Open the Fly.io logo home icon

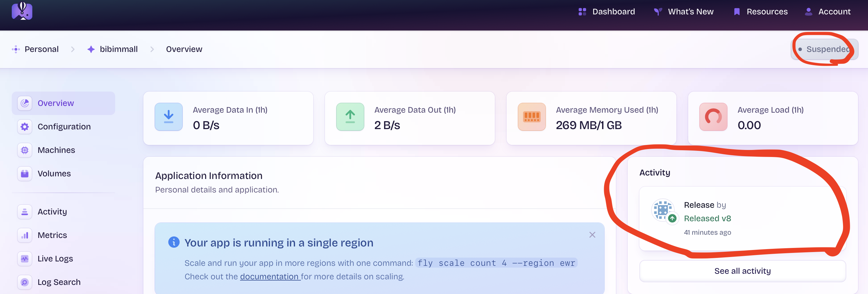[x=22, y=11]
